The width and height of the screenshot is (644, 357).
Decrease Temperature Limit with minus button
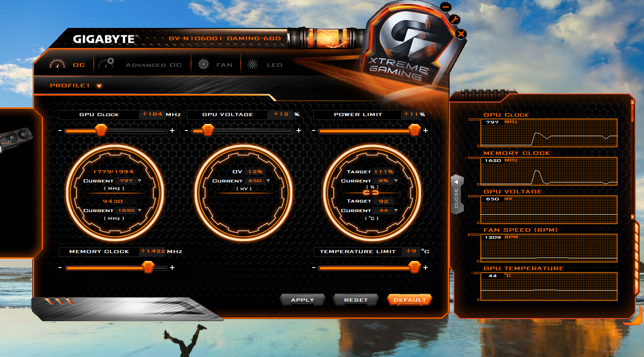[x=313, y=268]
